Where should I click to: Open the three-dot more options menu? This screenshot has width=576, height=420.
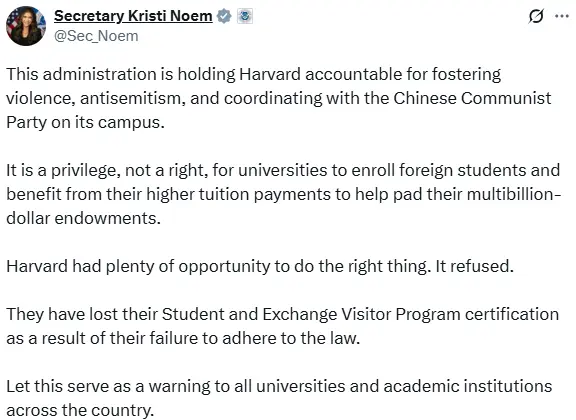[x=562, y=17]
